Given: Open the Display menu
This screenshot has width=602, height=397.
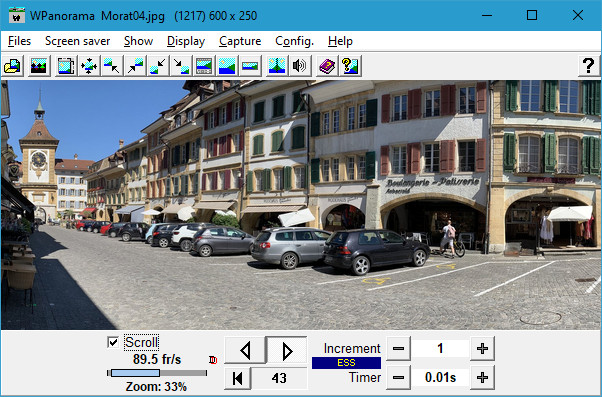Looking at the screenshot, I should (x=186, y=41).
